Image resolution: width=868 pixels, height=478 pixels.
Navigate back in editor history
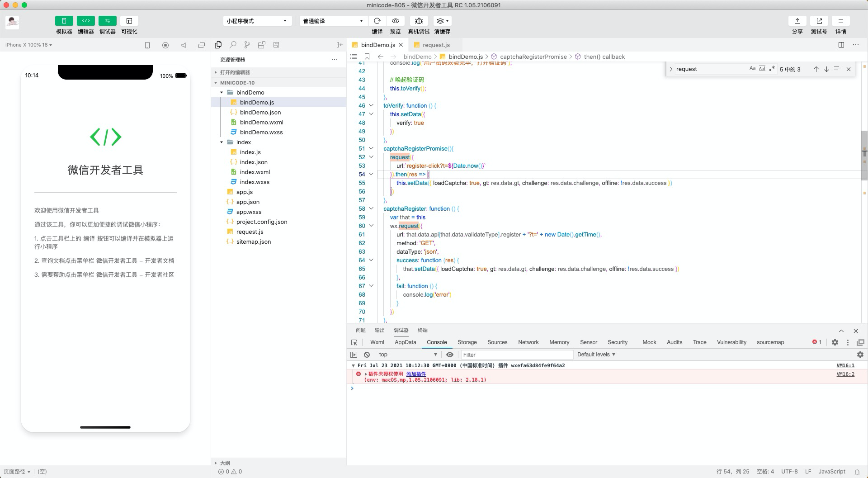381,57
